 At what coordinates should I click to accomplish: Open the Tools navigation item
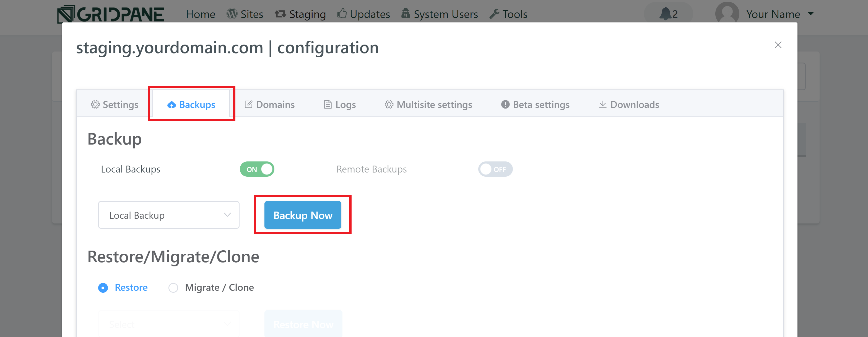(515, 14)
